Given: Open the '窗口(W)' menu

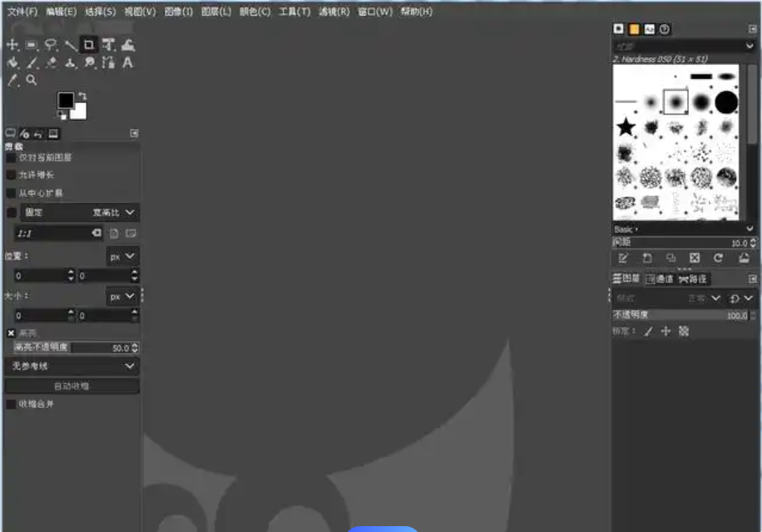Looking at the screenshot, I should [x=375, y=12].
